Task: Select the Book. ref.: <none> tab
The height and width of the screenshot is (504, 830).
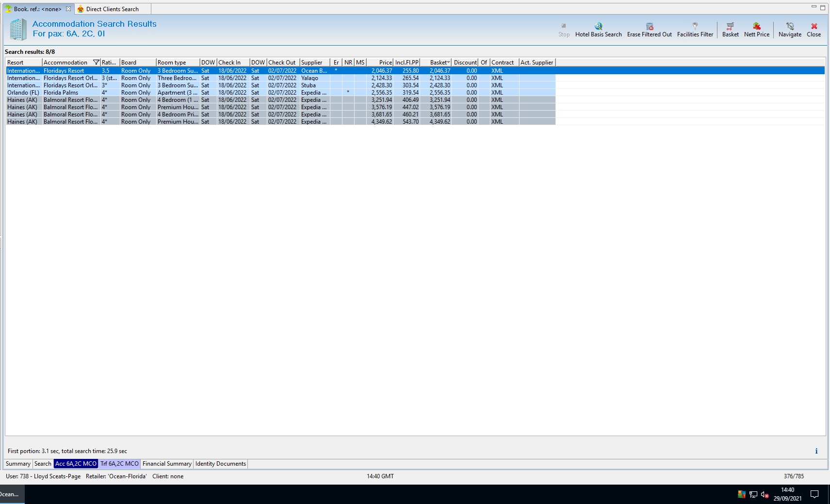Action: point(38,9)
